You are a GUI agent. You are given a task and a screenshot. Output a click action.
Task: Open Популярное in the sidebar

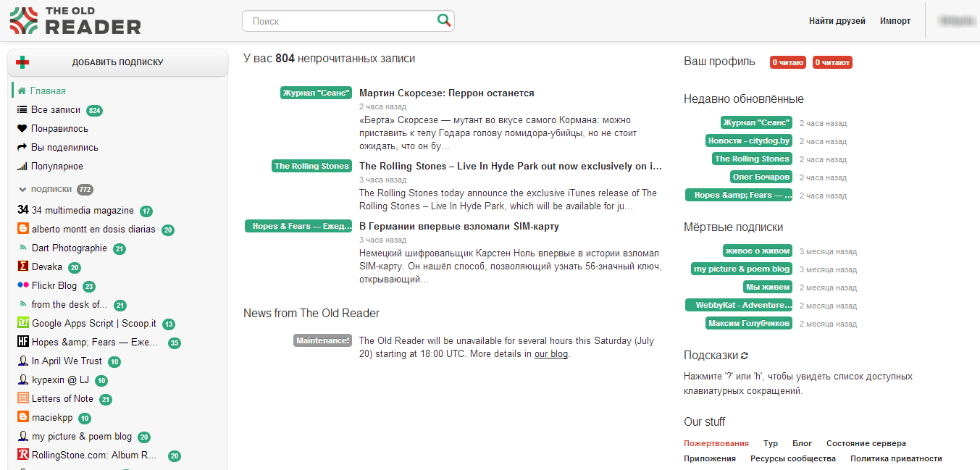(x=56, y=167)
